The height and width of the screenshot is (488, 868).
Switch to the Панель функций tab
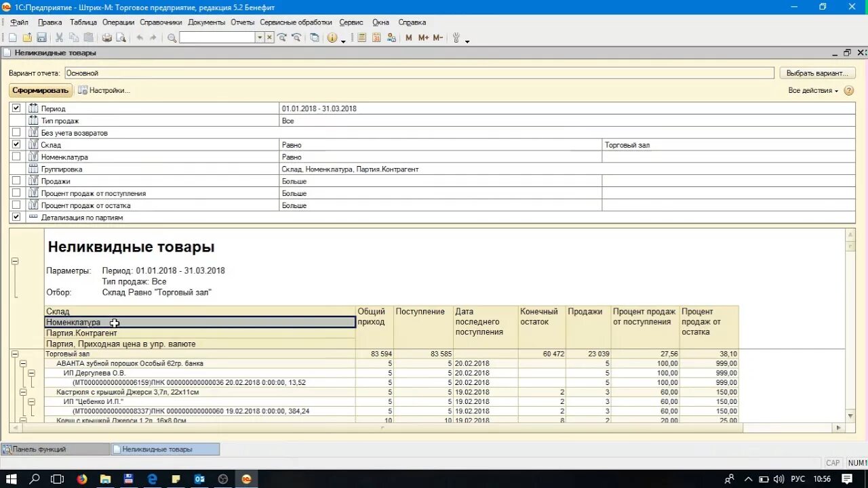click(x=54, y=449)
